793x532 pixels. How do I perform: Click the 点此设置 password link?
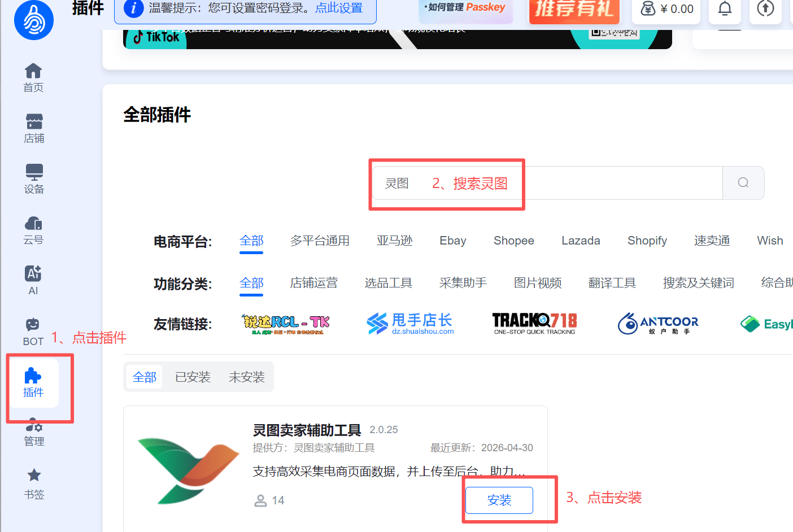(339, 8)
